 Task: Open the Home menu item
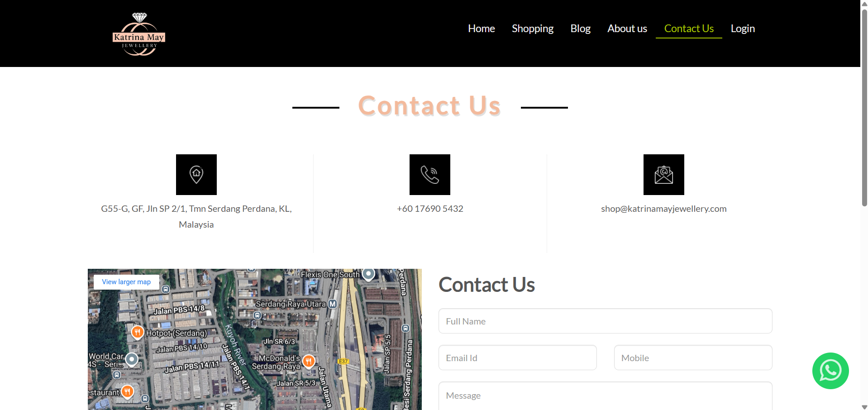point(482,29)
